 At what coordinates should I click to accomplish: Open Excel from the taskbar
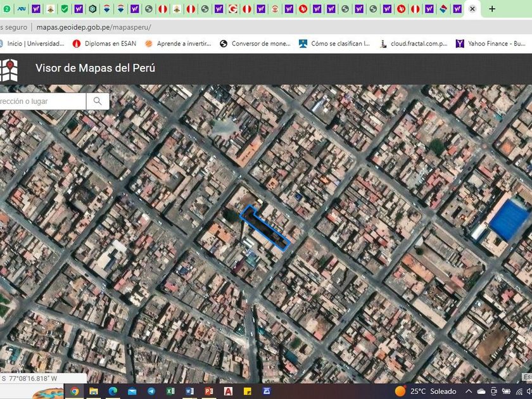click(x=170, y=391)
